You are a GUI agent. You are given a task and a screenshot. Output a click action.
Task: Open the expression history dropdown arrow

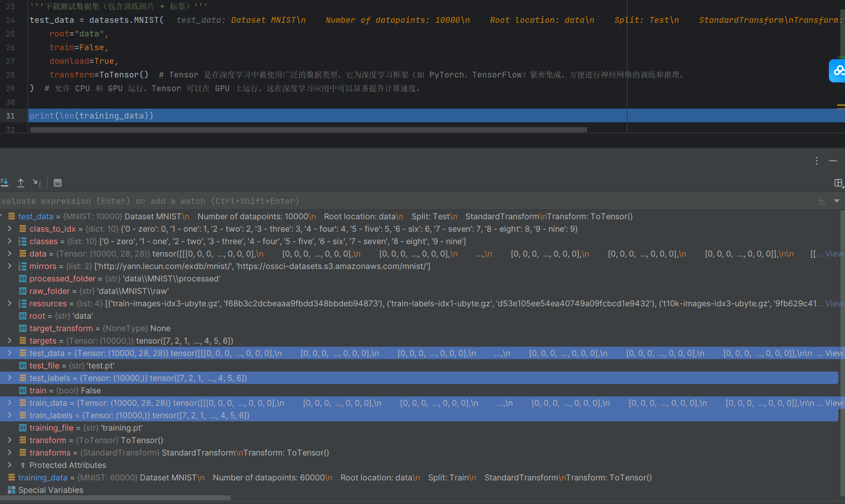point(836,201)
